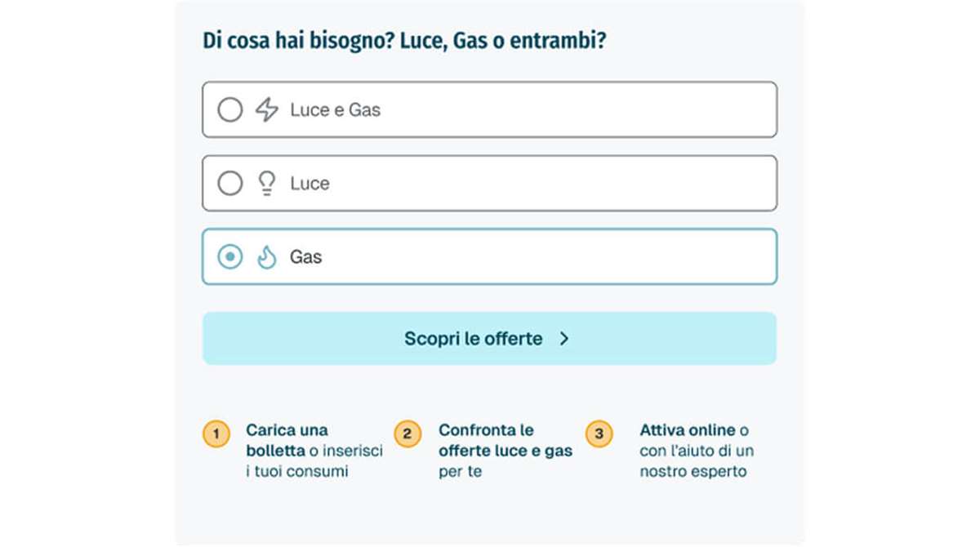Select the Luce radio button

pos(231,183)
